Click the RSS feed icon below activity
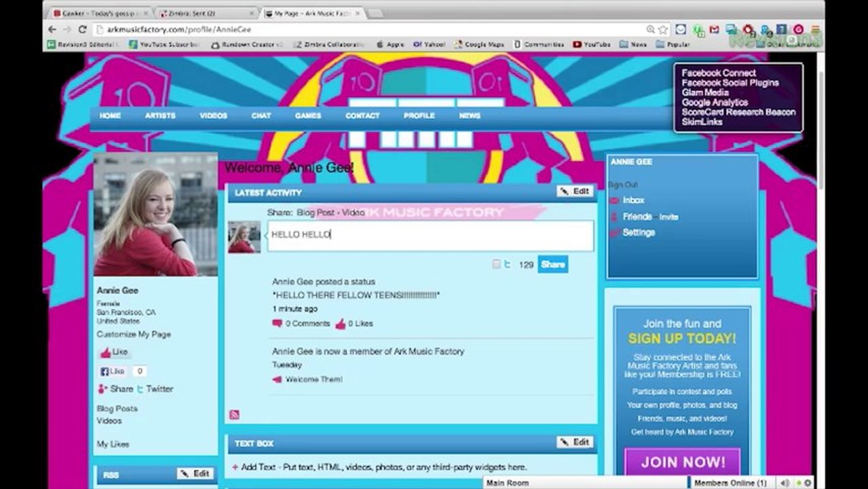 234,415
